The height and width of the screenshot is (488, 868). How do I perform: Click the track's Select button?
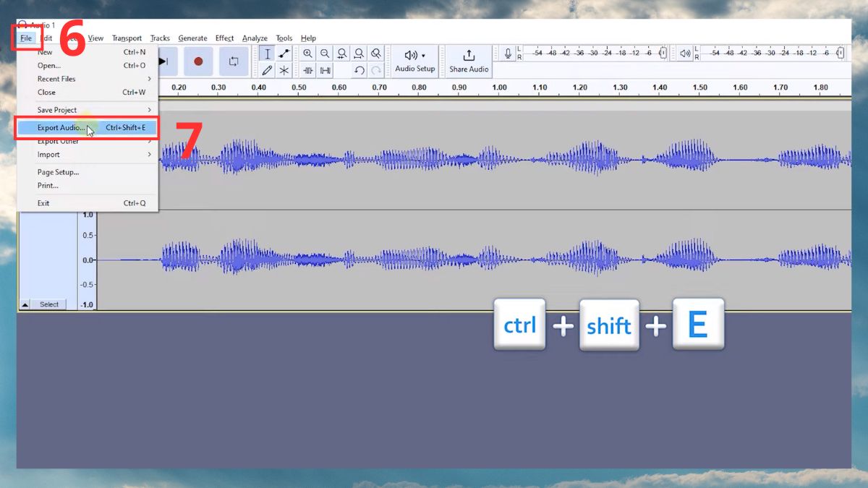(x=49, y=304)
